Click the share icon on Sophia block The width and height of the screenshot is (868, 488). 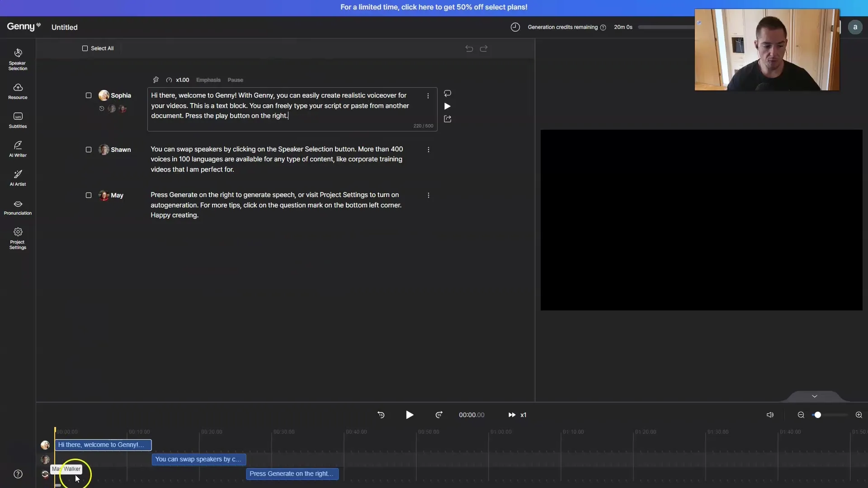pyautogui.click(x=448, y=118)
